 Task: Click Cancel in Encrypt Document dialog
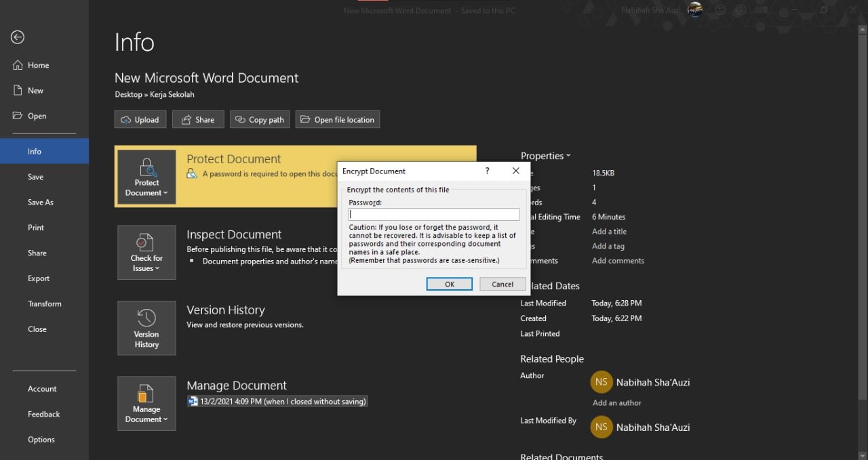coord(502,284)
